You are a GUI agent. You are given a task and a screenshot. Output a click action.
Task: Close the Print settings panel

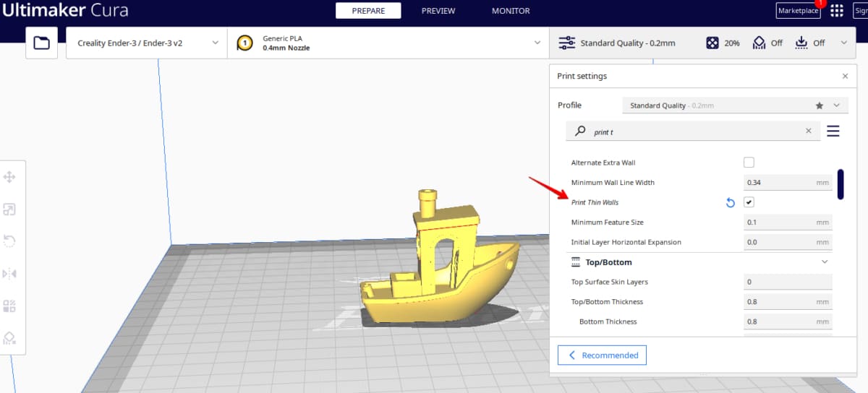tap(846, 76)
